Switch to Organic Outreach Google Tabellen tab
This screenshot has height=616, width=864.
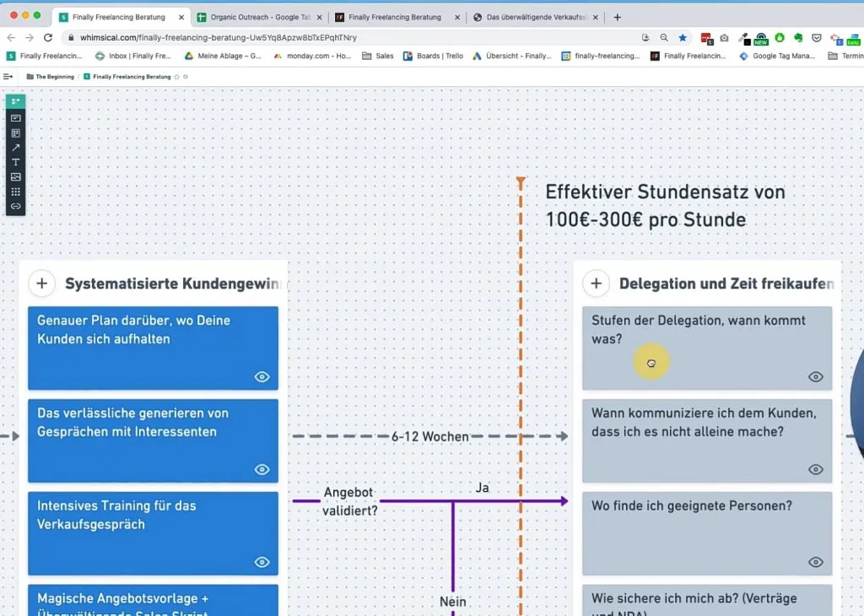(x=260, y=17)
